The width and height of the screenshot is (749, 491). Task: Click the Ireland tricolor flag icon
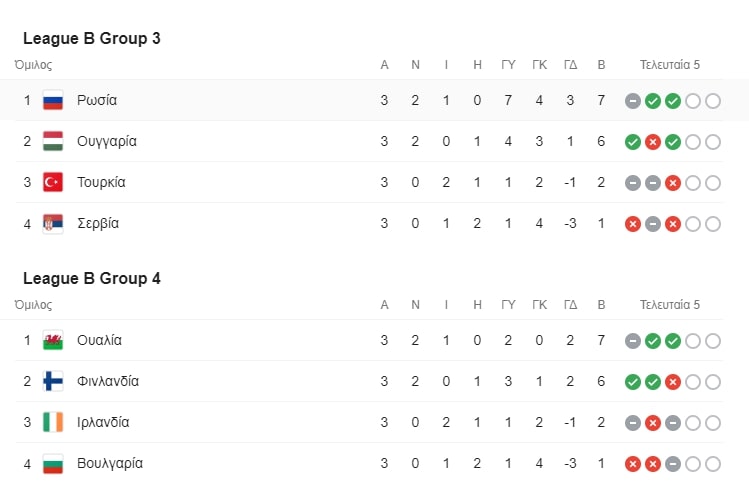[x=53, y=423]
